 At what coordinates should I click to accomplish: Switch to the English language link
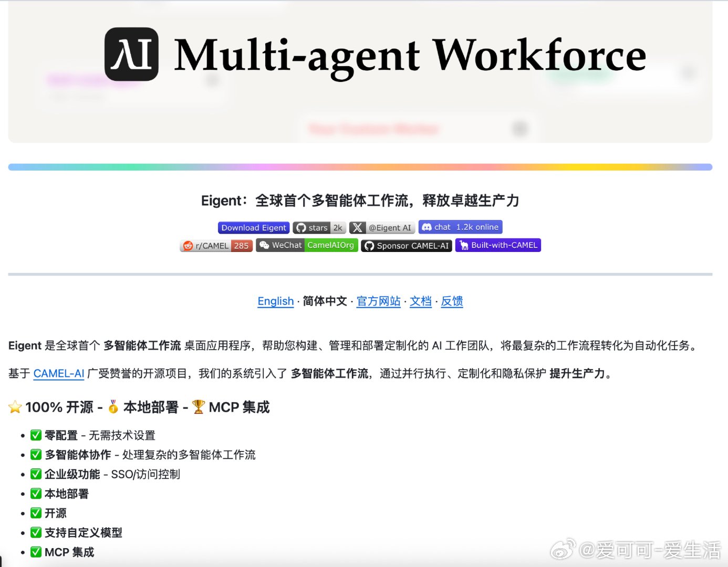[x=275, y=301]
